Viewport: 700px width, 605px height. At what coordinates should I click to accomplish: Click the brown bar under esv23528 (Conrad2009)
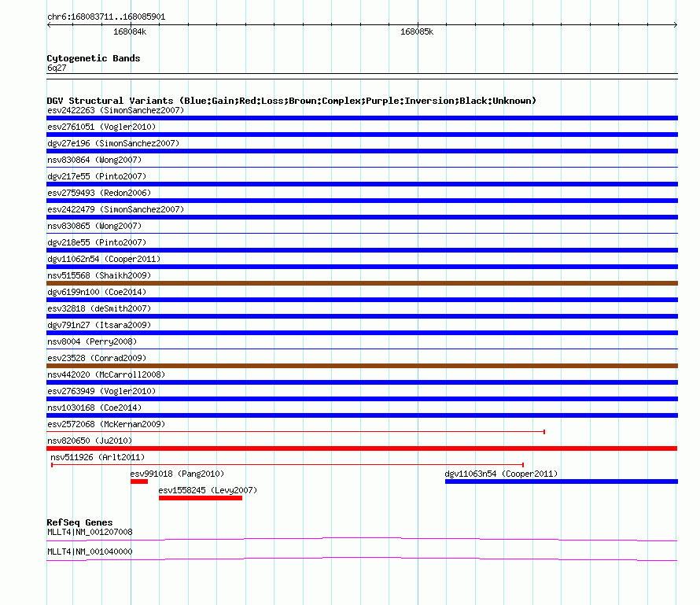(362, 366)
